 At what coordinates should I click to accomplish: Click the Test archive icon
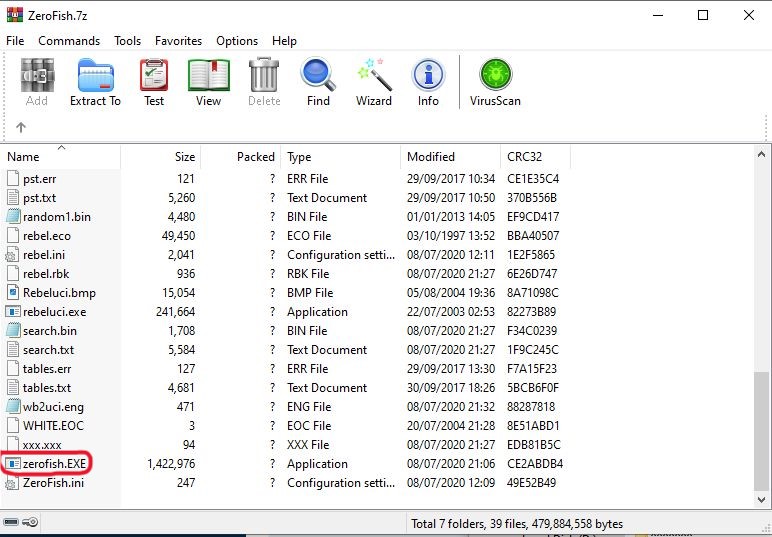click(x=154, y=75)
